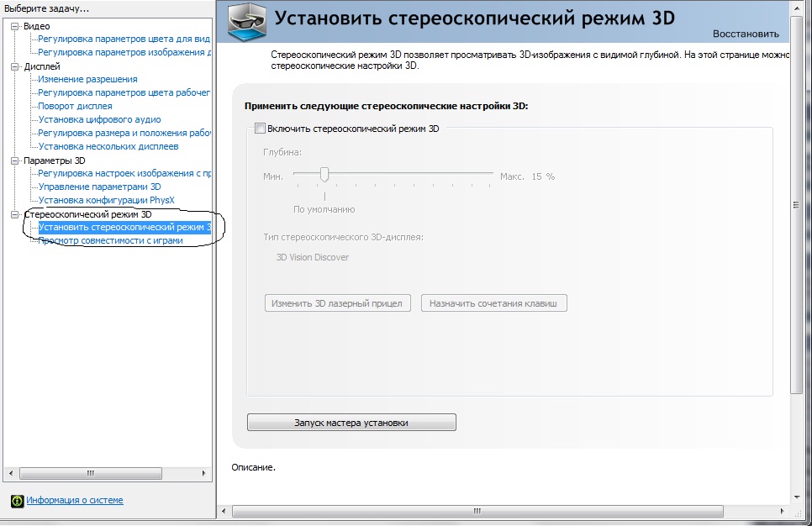Select Установка нескольких дисплеев
The image size is (812, 526).
coord(108,146)
